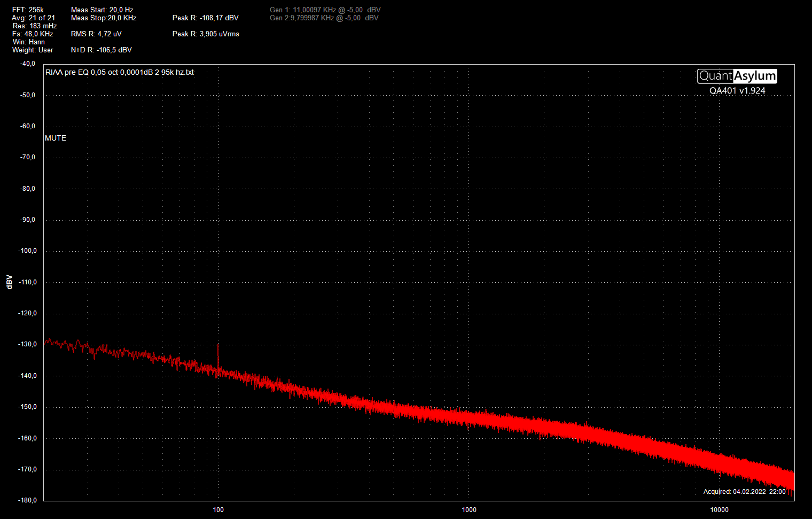Click the Acquired: 04.02.2022 22:00 timestamp
Screen dimensions: 812x519
point(744,491)
